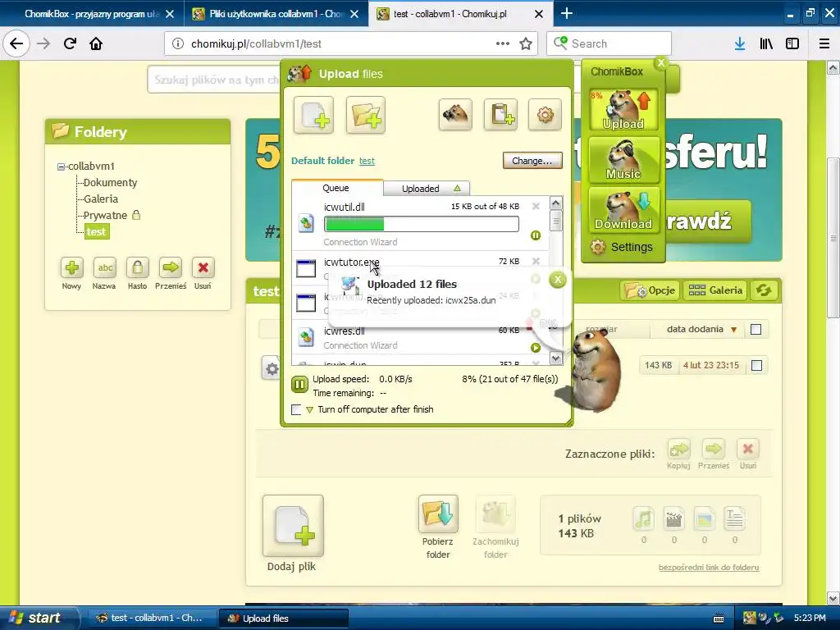Check the select-all checkbox in file list header
This screenshot has width=840, height=630.
coord(756,330)
